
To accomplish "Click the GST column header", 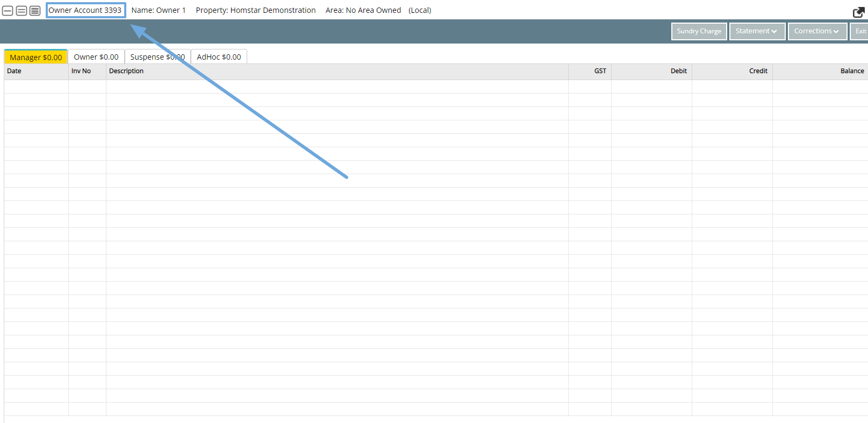I will pyautogui.click(x=600, y=71).
